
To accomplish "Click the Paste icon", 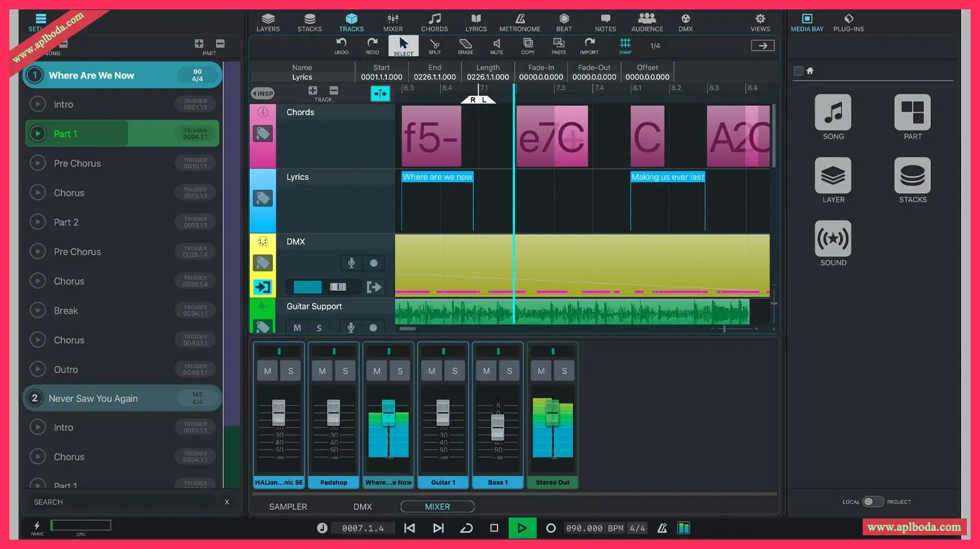I will pos(559,46).
